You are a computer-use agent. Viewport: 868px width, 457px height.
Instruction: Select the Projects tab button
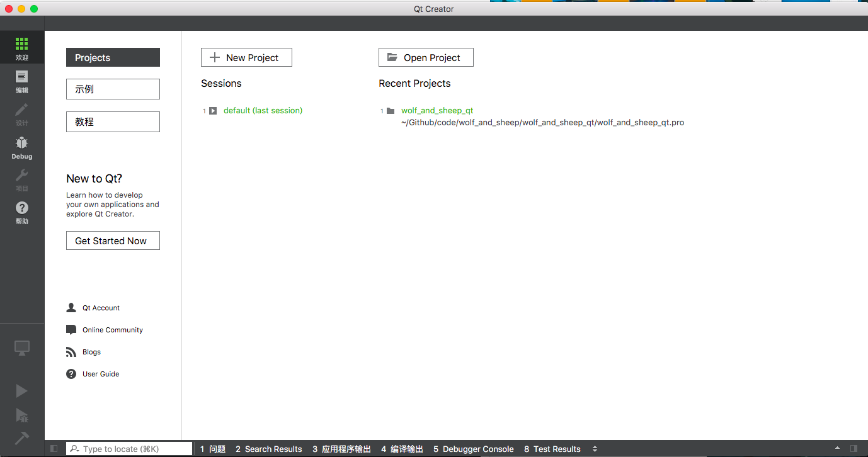pos(113,57)
